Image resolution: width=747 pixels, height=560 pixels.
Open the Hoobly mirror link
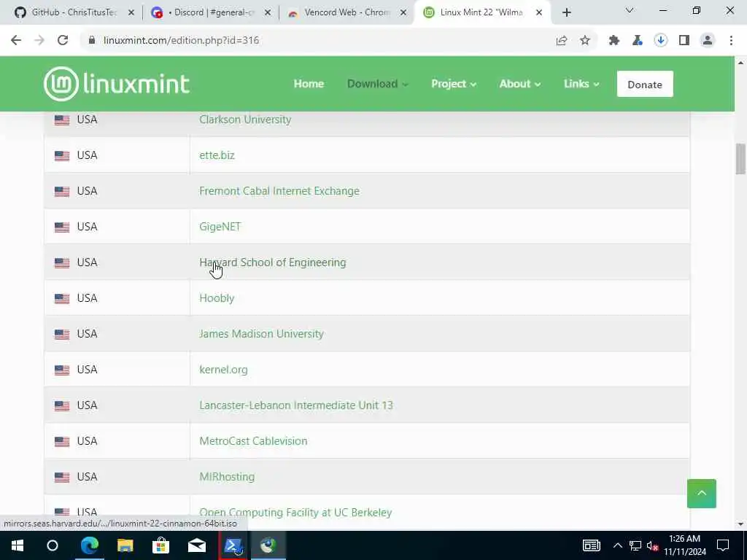click(x=217, y=298)
